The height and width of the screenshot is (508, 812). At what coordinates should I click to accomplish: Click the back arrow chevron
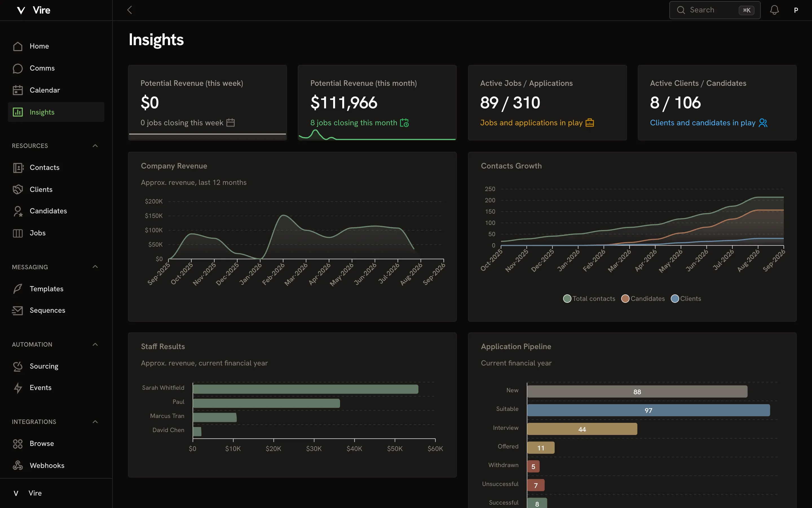click(x=129, y=10)
